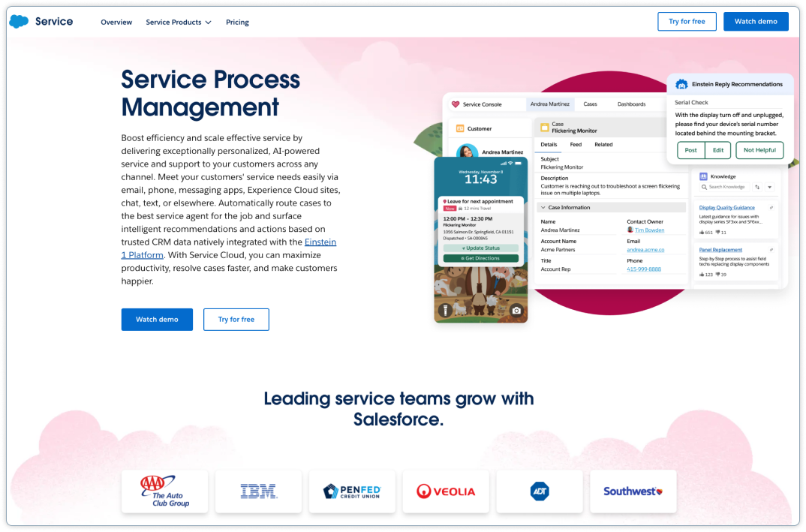Click Tim Bowden's small avatar icon
Screen dimensions: 806x532
click(x=630, y=230)
